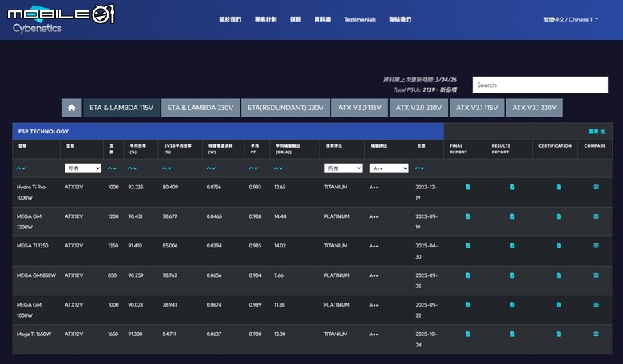Focus the Search input field
Screen dimensions: 623x364
coord(540,85)
